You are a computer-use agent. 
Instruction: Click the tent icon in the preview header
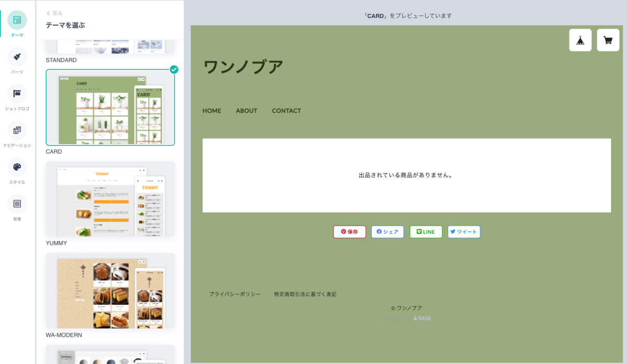[x=580, y=39]
